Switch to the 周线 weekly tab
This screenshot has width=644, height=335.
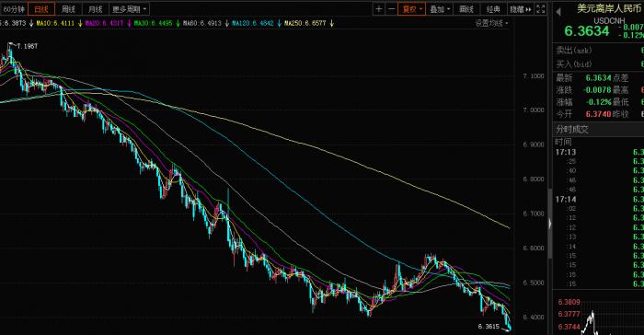[x=68, y=8]
